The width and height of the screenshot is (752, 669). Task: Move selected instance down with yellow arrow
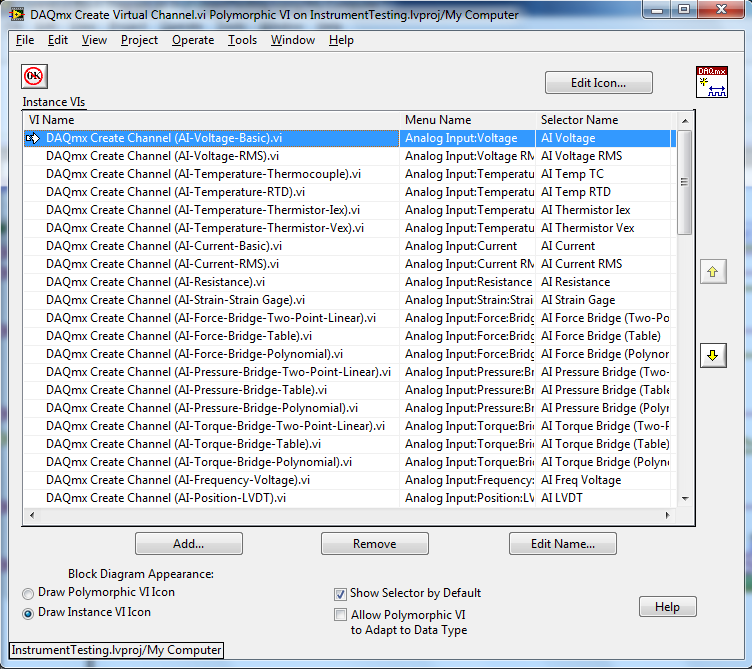point(713,355)
